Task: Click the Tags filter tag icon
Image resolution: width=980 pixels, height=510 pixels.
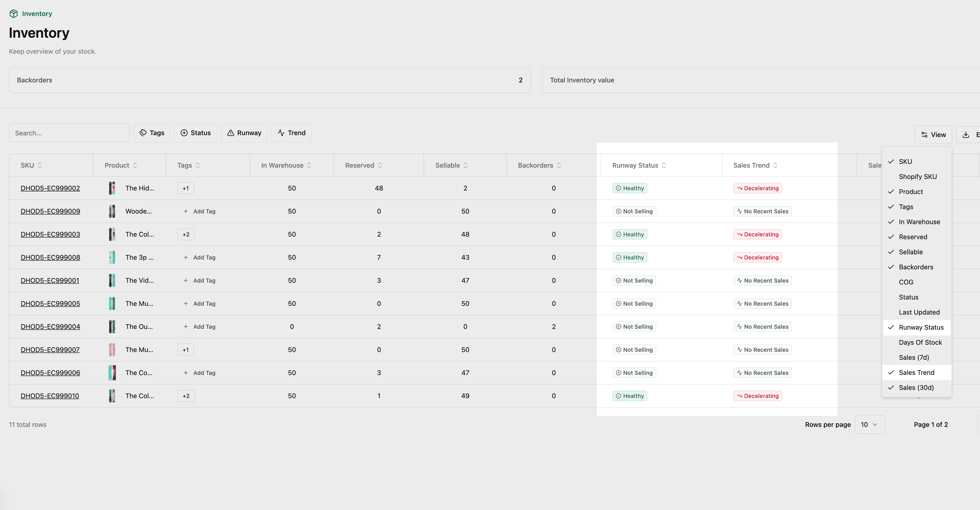Action: point(143,133)
